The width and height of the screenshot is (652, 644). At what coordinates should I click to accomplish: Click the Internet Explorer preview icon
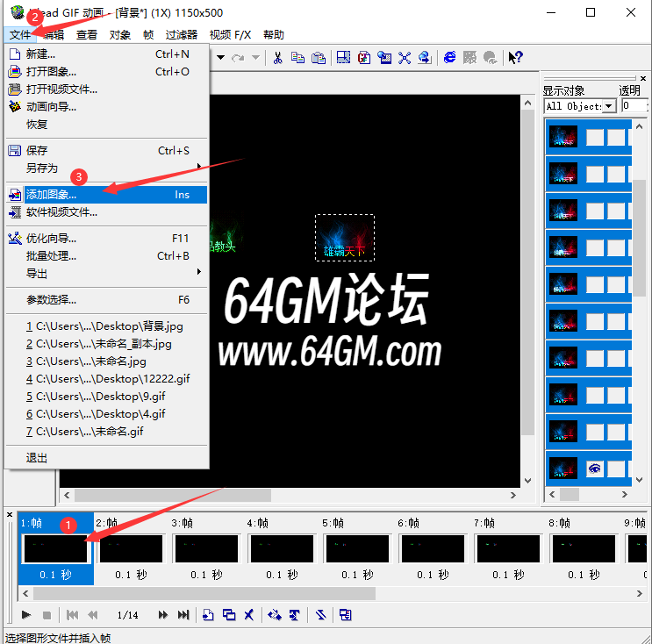click(x=449, y=57)
